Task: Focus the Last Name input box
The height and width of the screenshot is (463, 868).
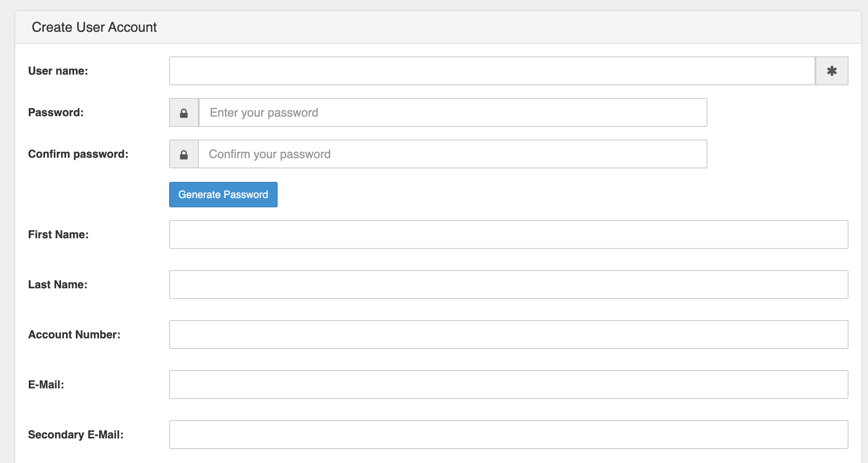Action: [x=508, y=284]
